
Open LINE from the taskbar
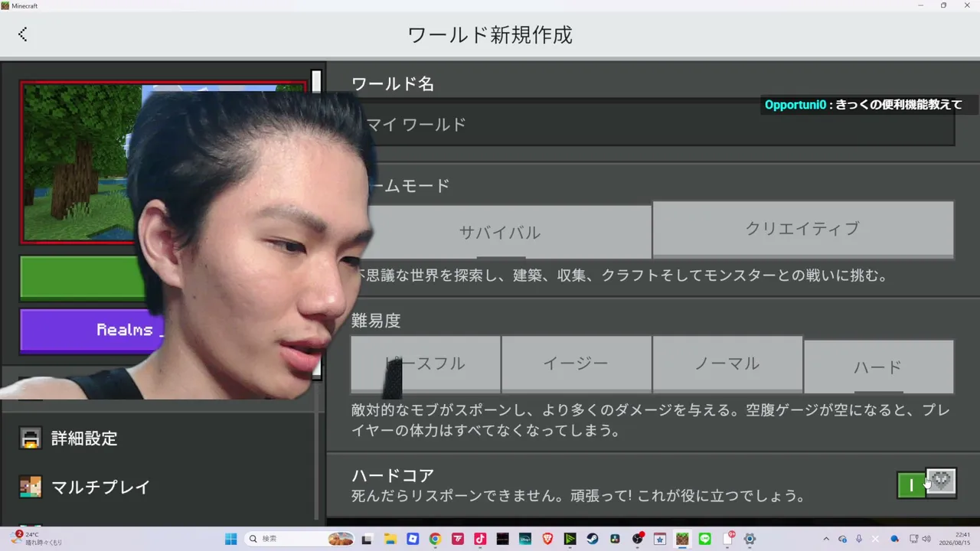705,539
